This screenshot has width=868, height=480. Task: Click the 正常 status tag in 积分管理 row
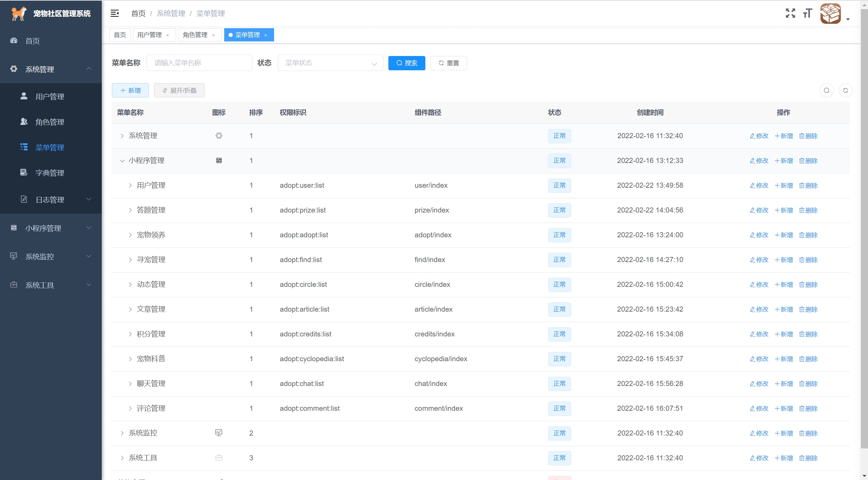click(559, 334)
